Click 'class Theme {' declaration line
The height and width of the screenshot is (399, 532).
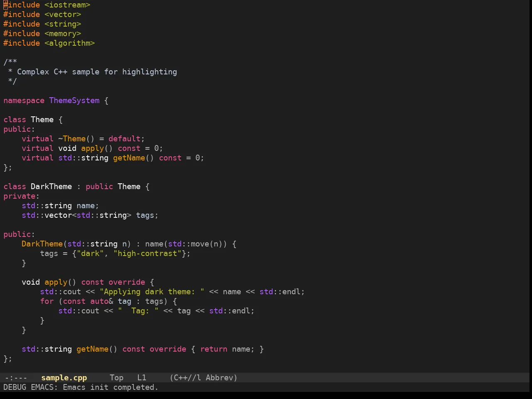(x=33, y=120)
